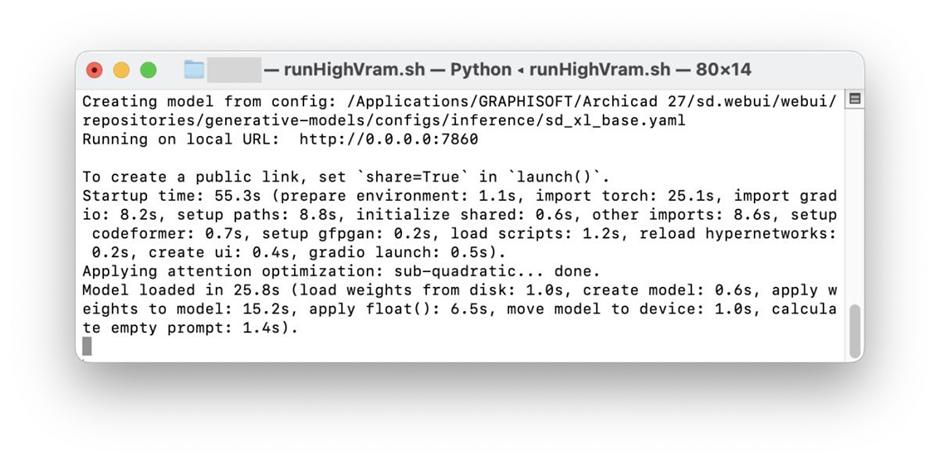This screenshot has width=940, height=462.
Task: Click the blinking terminal cursor block
Action: 87,346
